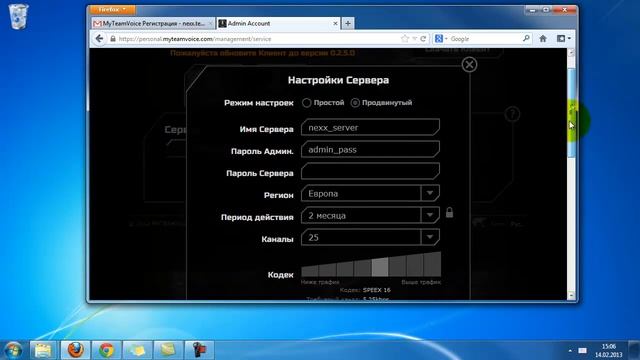Click the Пароль Админ. input field

[370, 150]
